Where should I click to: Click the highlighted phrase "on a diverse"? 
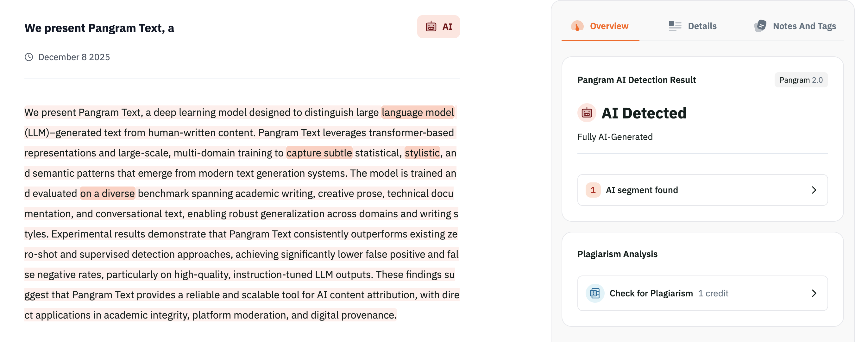(107, 193)
